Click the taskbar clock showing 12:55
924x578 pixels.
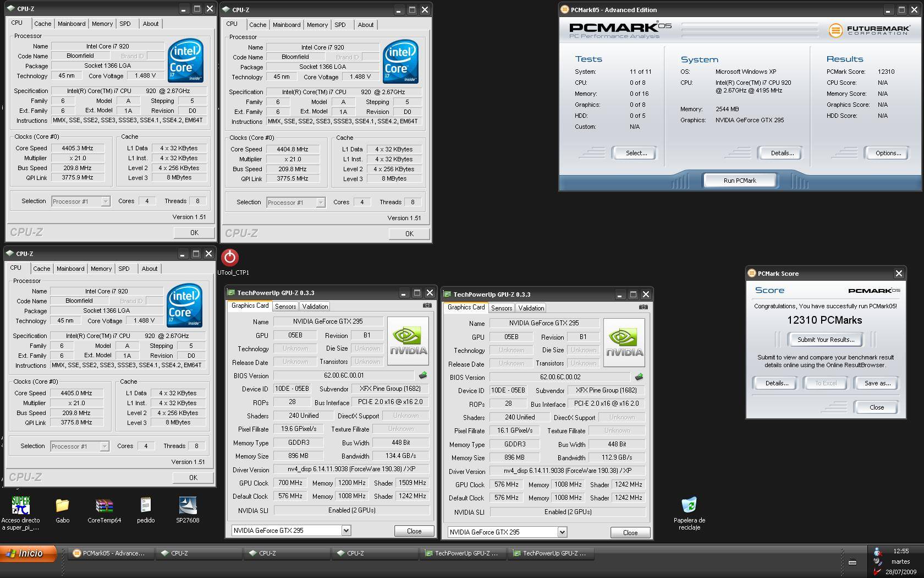901,551
